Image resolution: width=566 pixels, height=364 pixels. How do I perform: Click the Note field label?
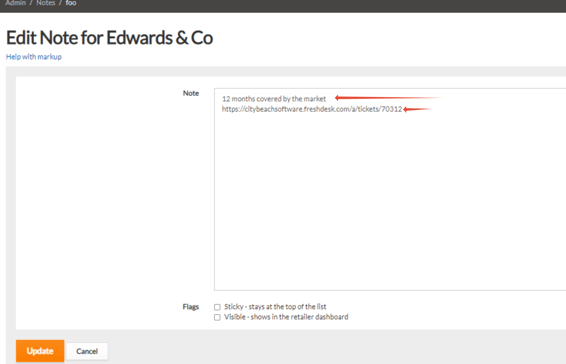[191, 93]
